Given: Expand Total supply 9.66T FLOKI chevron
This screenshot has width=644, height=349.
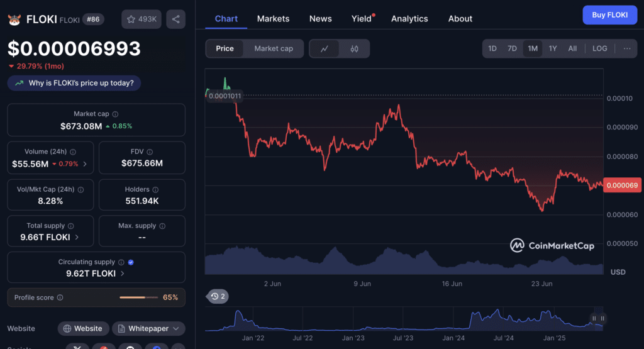Looking at the screenshot, I should point(77,237).
